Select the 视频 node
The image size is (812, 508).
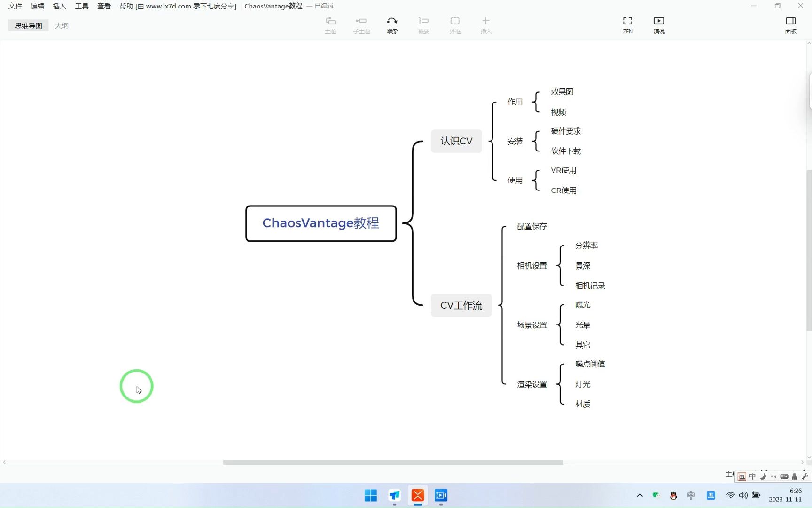coord(558,112)
